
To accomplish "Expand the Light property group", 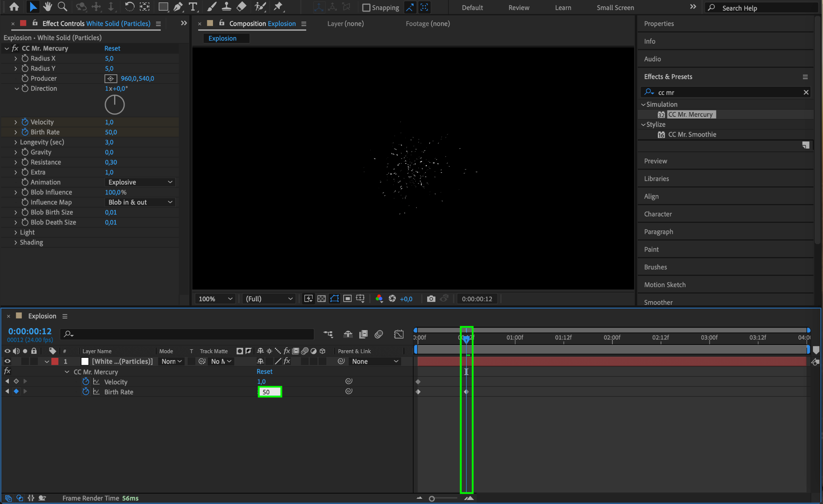I will (16, 233).
